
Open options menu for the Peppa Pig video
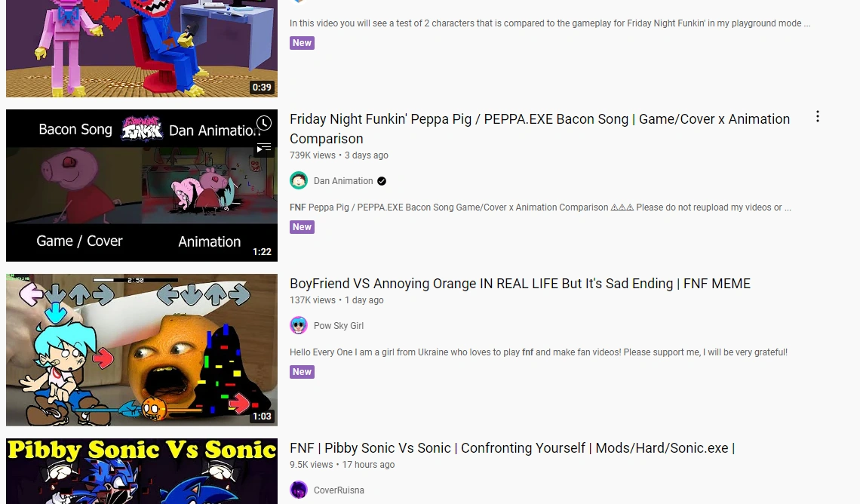point(818,115)
